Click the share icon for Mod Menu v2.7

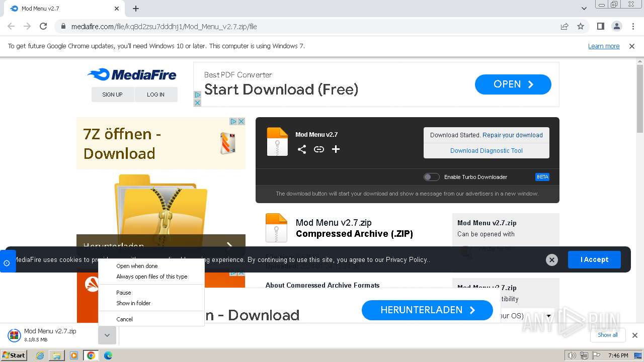coord(302,149)
